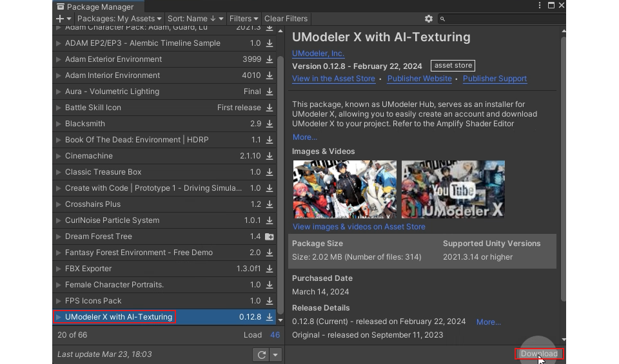Click the Download button
The image size is (619, 364).
coord(539,354)
